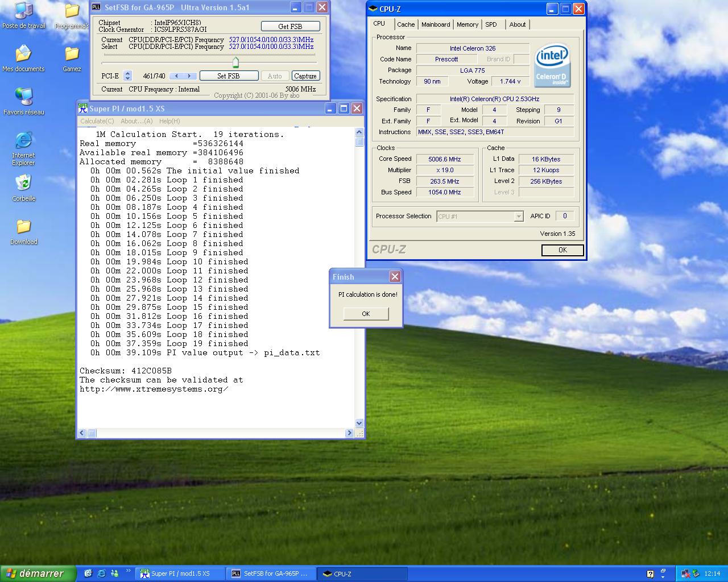The width and height of the screenshot is (728, 582).
Task: Click the Set FSB button
Action: [229, 76]
